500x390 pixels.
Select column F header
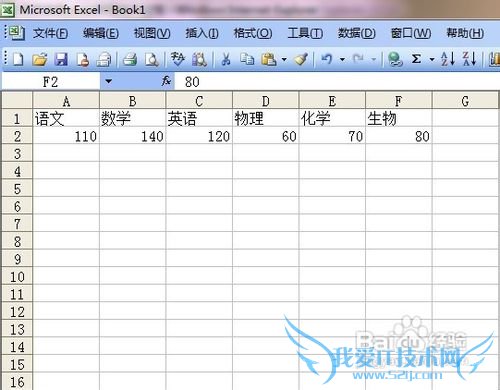click(x=399, y=101)
